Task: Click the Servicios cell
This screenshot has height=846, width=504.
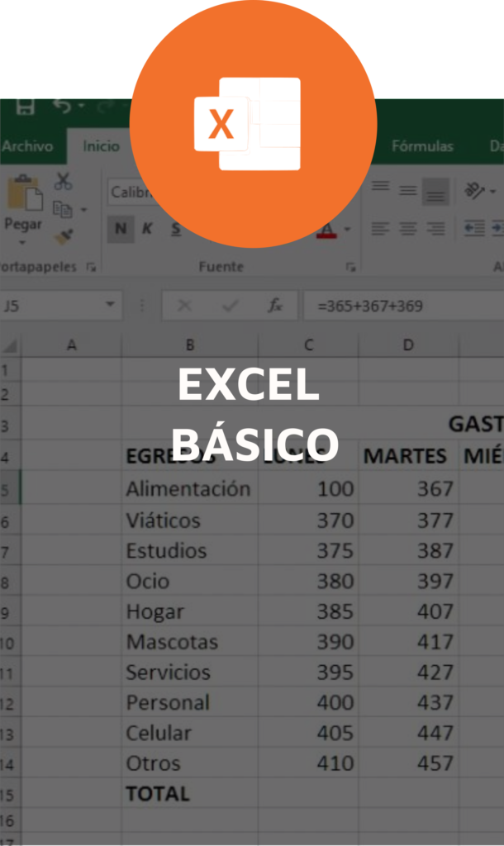Action: coord(190,673)
